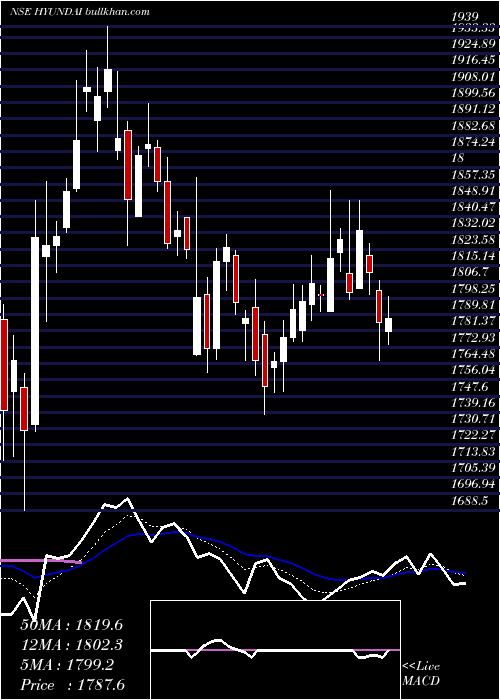The width and height of the screenshot is (500, 700).
Task: Click the 1882.68 price axis label
Action: (x=474, y=125)
